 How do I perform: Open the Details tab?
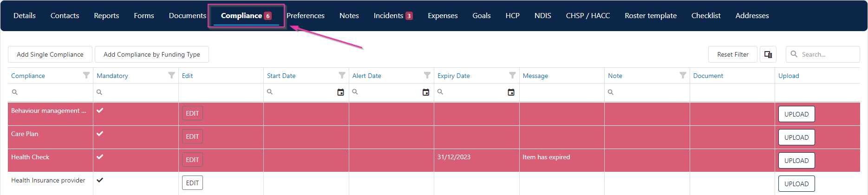[25, 15]
